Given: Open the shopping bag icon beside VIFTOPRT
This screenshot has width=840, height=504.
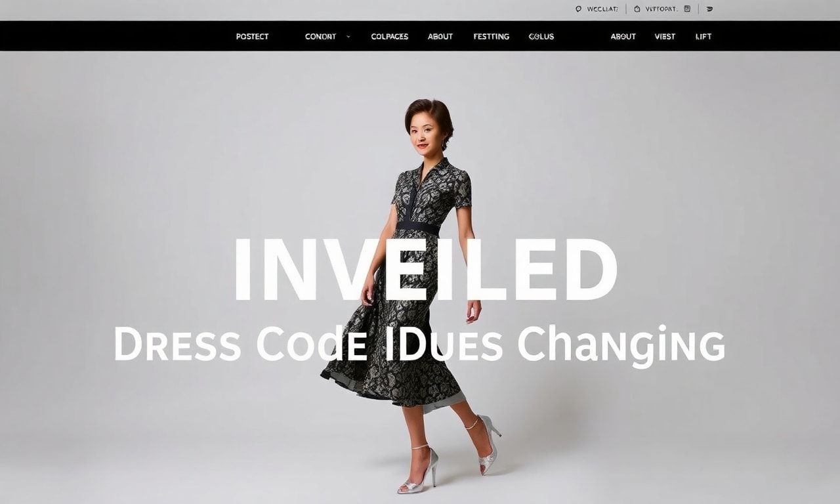Looking at the screenshot, I should 637,9.
